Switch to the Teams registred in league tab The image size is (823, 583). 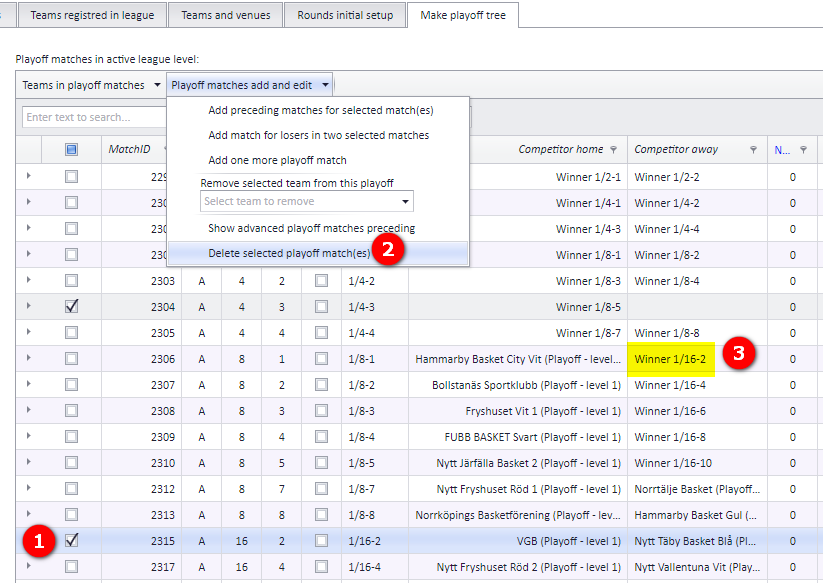coord(92,15)
